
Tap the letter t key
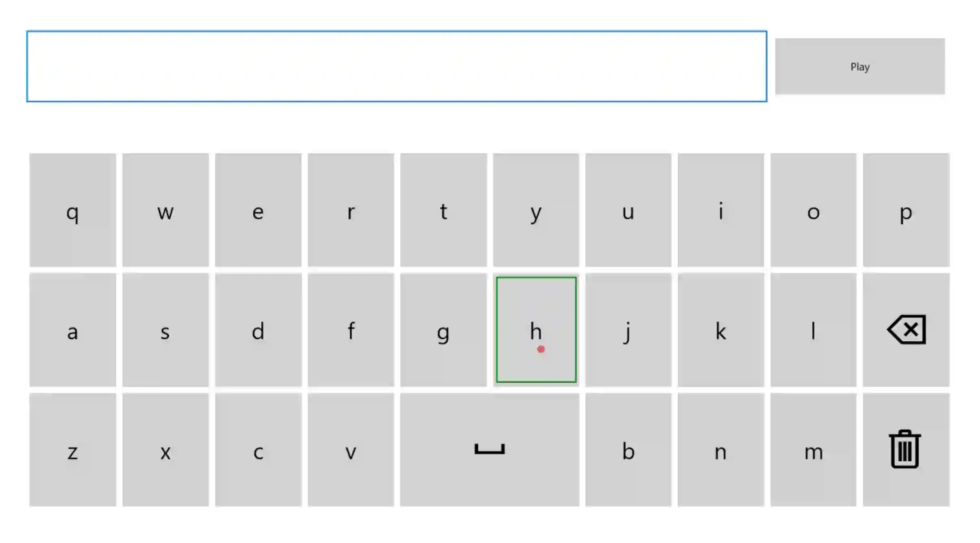443,210
